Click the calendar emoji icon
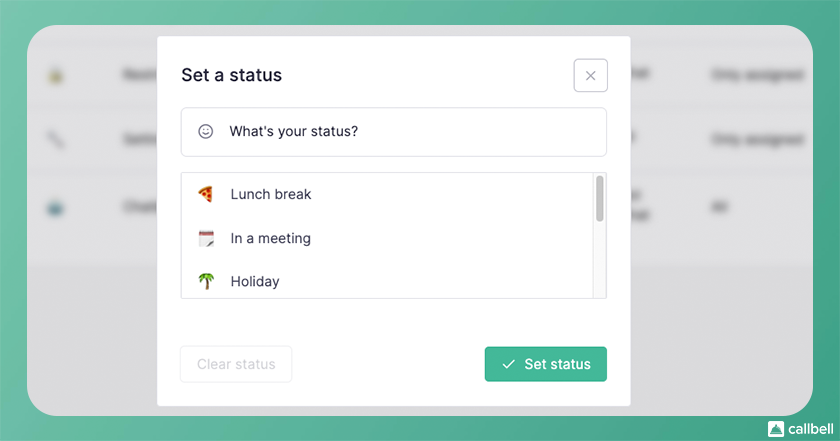Viewport: 840px width, 441px height. [206, 238]
